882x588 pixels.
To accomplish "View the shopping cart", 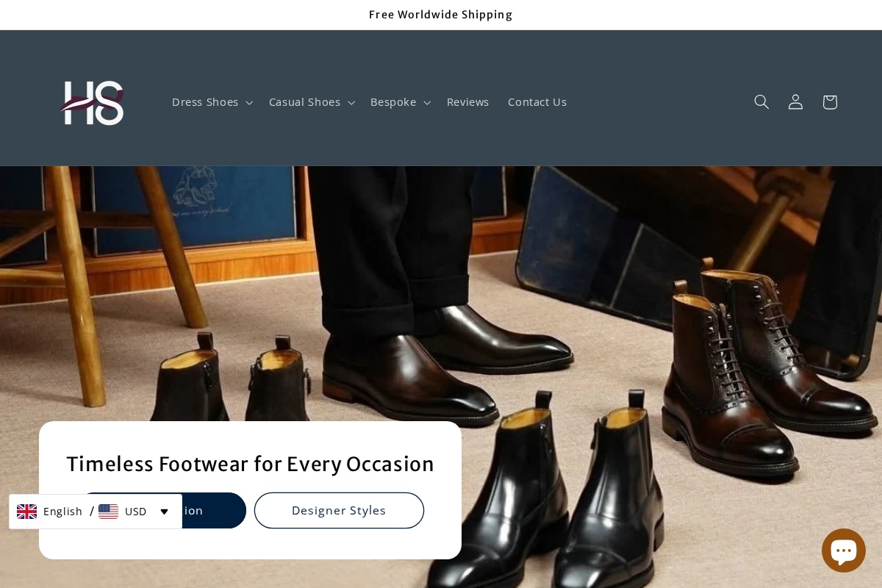I will pyautogui.click(x=830, y=101).
